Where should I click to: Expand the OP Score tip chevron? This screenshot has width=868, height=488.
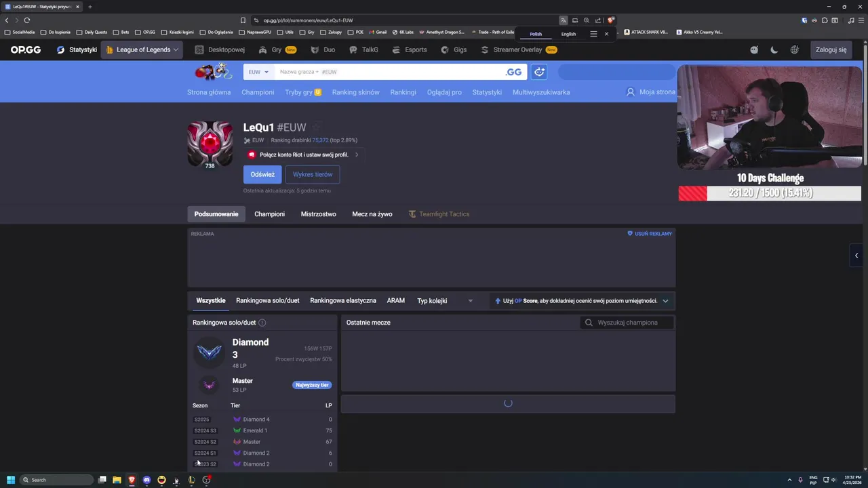pyautogui.click(x=665, y=301)
